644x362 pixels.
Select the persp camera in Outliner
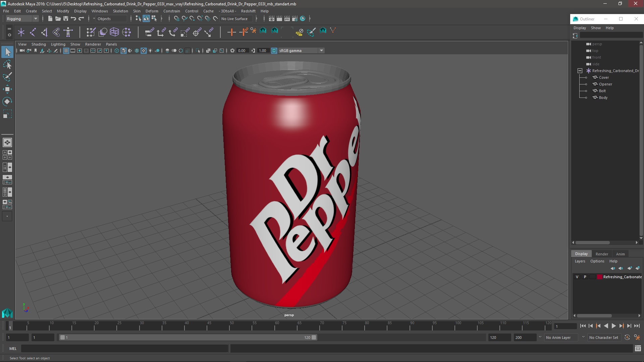coord(597,44)
